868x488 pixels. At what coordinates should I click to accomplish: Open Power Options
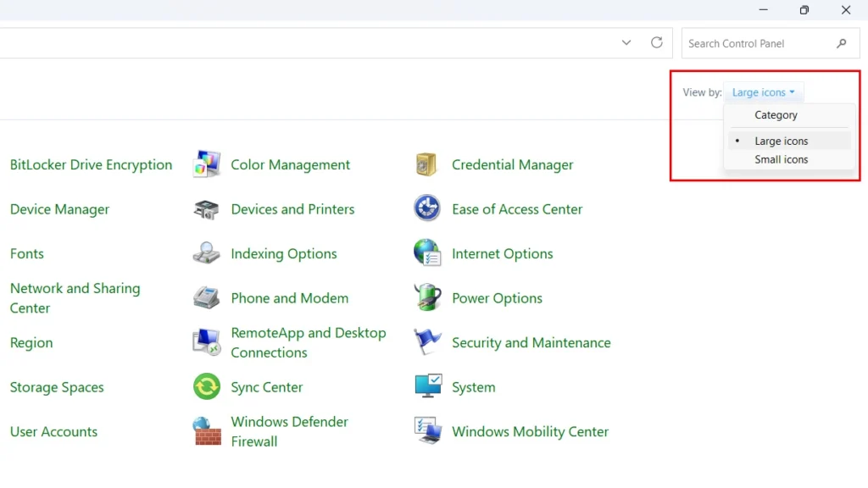click(498, 298)
